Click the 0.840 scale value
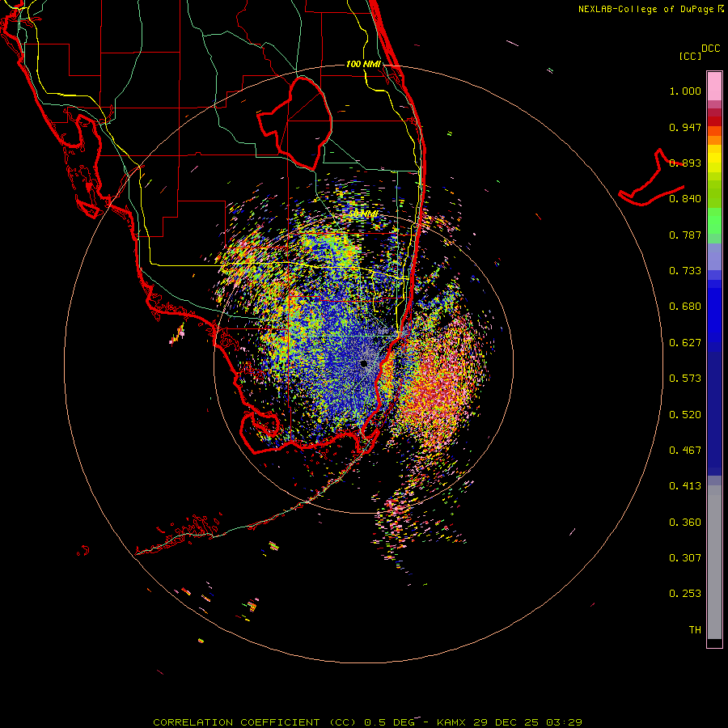Viewport: 728px width, 728px height. 685,199
